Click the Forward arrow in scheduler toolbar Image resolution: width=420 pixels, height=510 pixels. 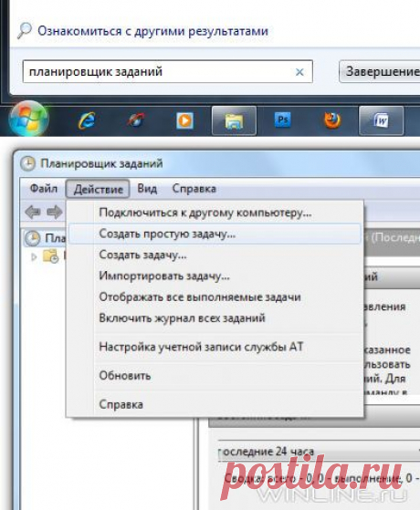(x=55, y=212)
